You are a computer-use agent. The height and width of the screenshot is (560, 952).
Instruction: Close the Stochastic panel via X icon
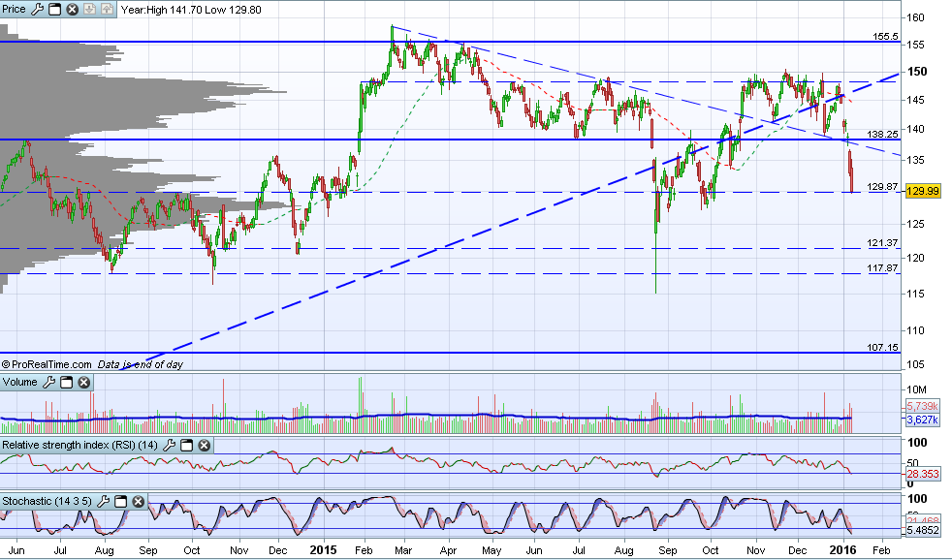click(139, 501)
